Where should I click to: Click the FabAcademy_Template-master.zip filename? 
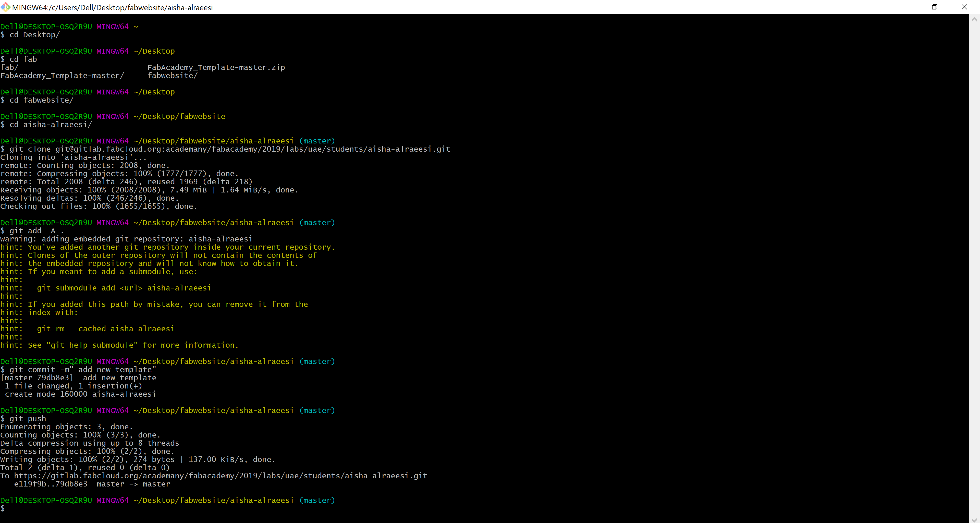(216, 67)
